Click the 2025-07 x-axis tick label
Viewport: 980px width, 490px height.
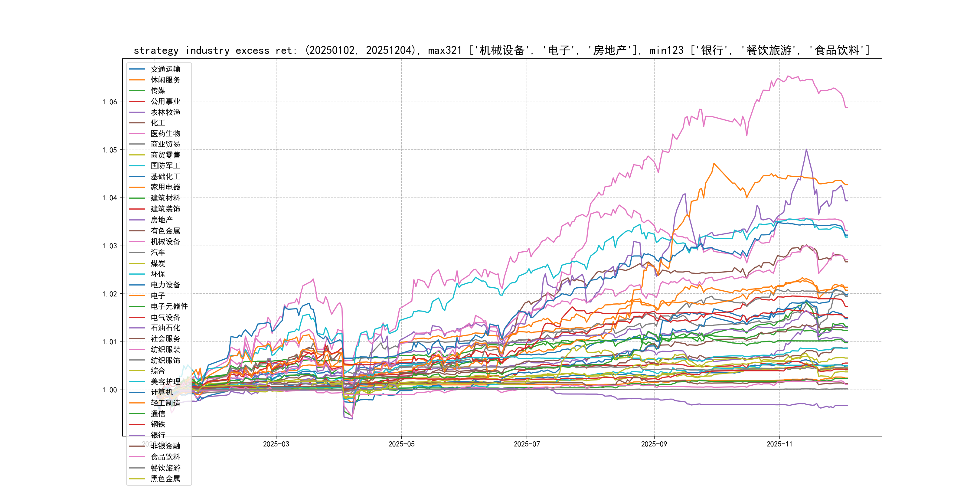coord(527,444)
